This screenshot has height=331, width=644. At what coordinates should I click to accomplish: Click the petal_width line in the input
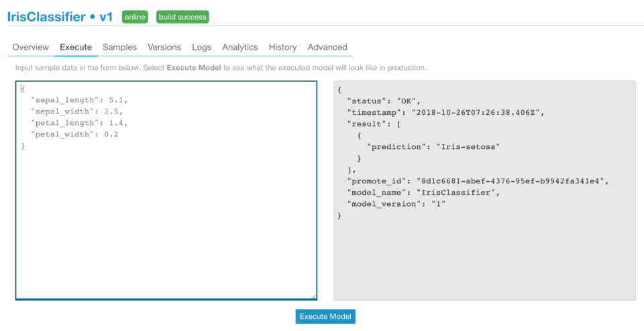[74, 134]
